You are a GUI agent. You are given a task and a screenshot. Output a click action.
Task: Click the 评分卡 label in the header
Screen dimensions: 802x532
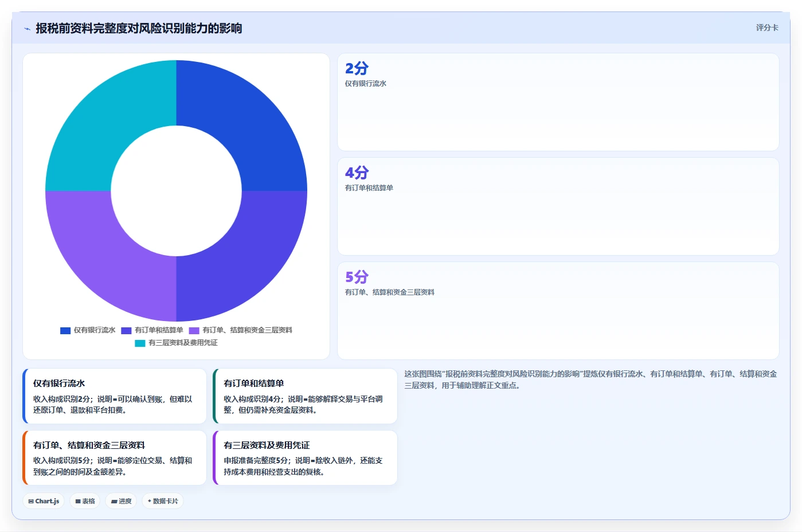coord(767,28)
